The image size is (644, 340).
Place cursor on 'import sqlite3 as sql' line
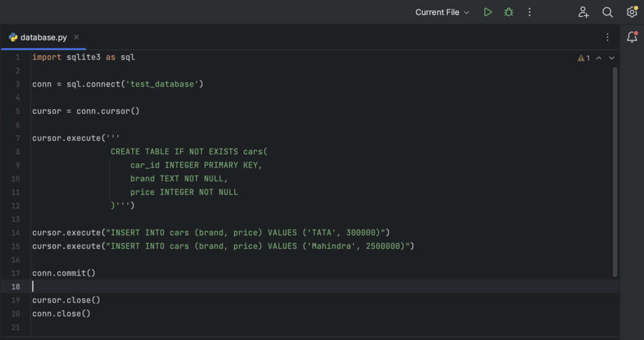click(84, 57)
